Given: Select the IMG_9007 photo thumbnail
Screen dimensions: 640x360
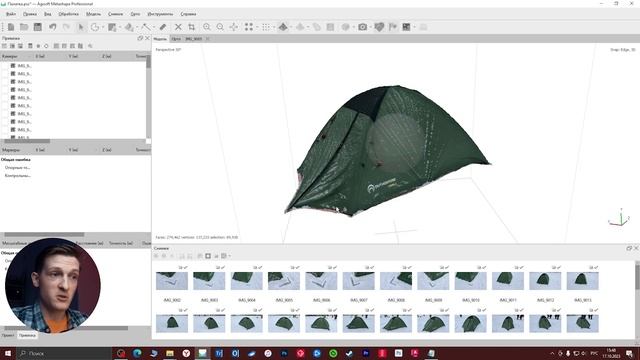Looking at the screenshot, I should 358,281.
